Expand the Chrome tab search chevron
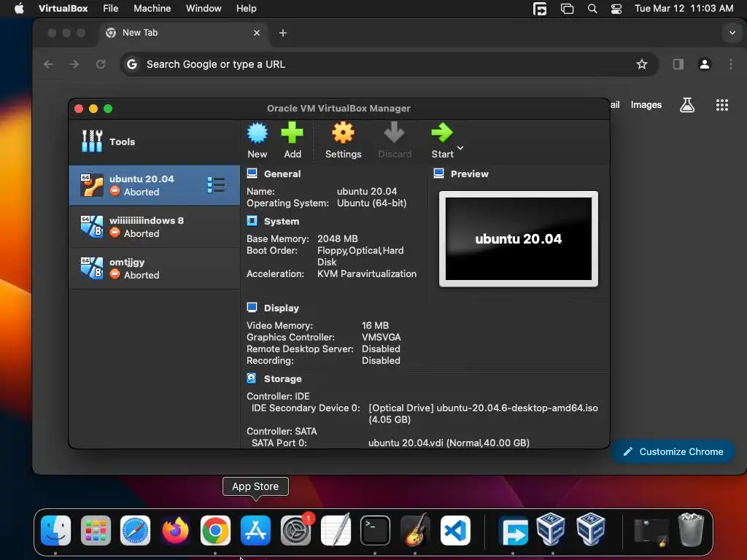The height and width of the screenshot is (560, 747). click(x=732, y=33)
